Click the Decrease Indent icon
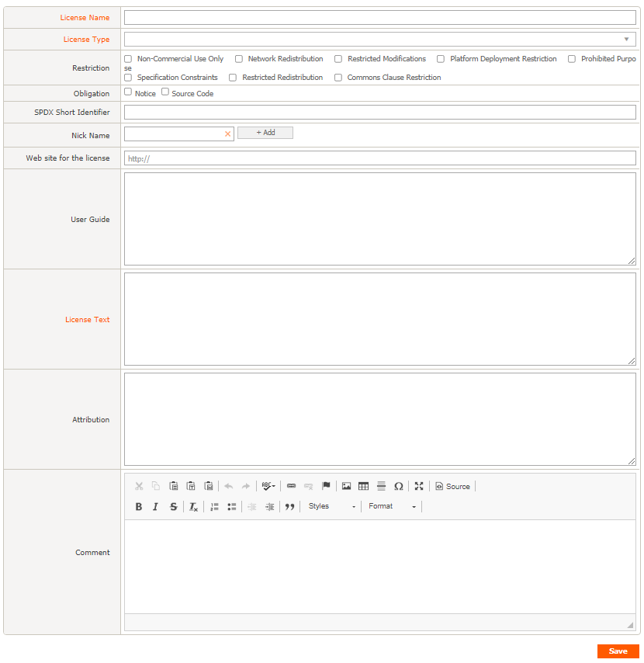 point(252,506)
